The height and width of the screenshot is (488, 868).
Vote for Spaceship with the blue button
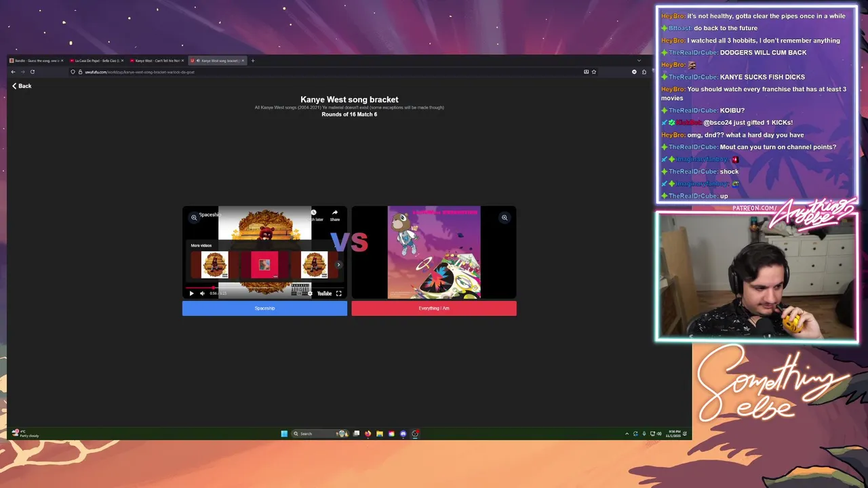pos(264,308)
